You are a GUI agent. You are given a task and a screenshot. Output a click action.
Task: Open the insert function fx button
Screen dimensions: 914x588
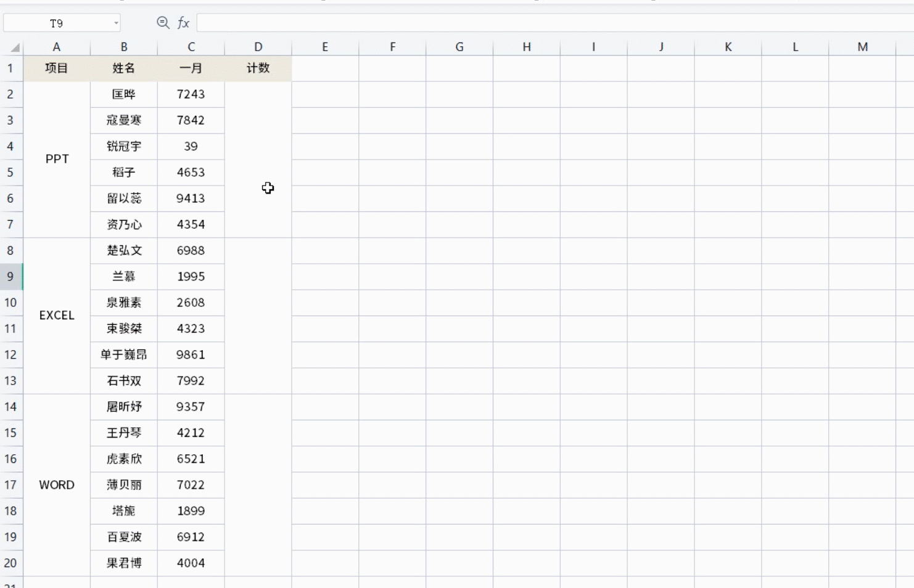tap(183, 23)
